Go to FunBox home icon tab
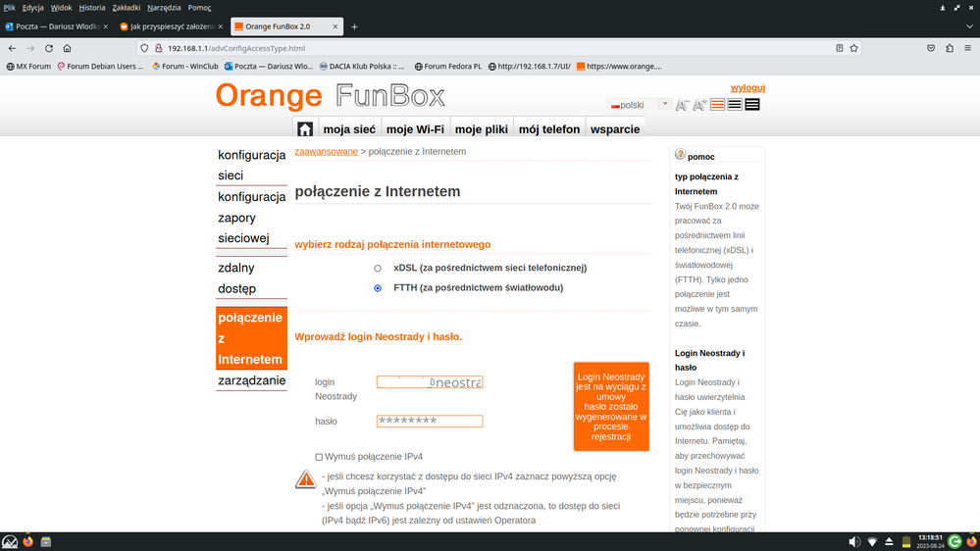The height and width of the screenshot is (551, 980). [x=305, y=128]
